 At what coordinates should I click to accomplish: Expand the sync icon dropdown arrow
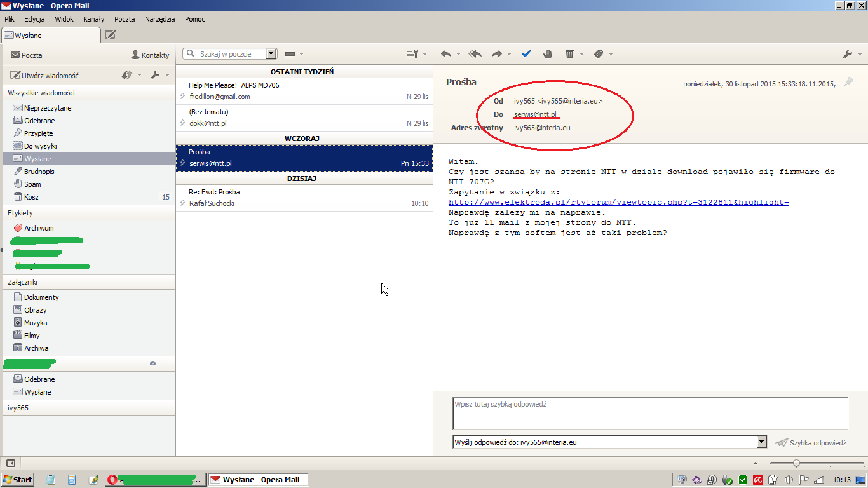(139, 75)
